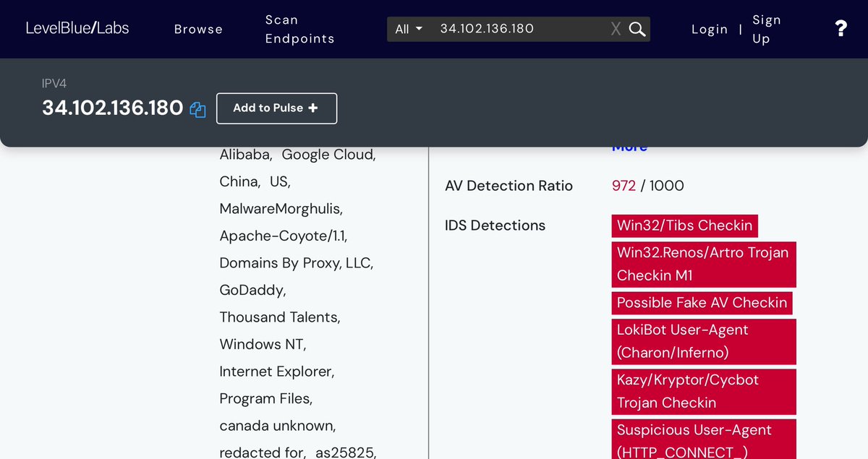The image size is (868, 459).
Task: Click the 34.102.136.180 IP address heading
Action: click(x=112, y=108)
